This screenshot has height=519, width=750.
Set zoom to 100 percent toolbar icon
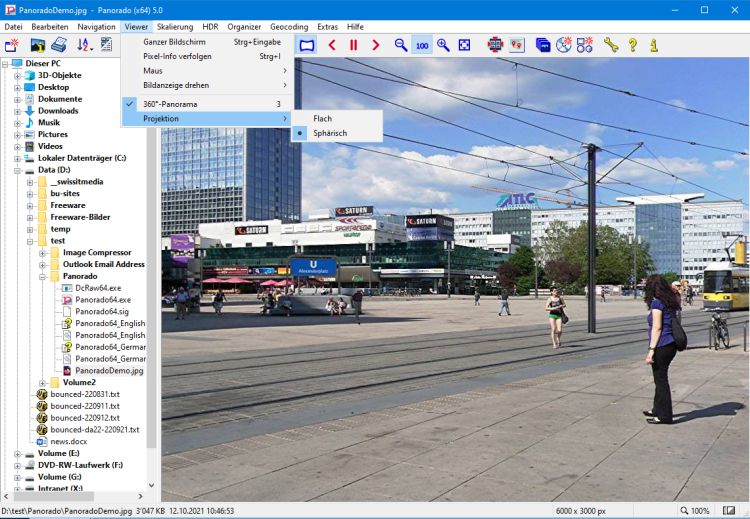[422, 45]
